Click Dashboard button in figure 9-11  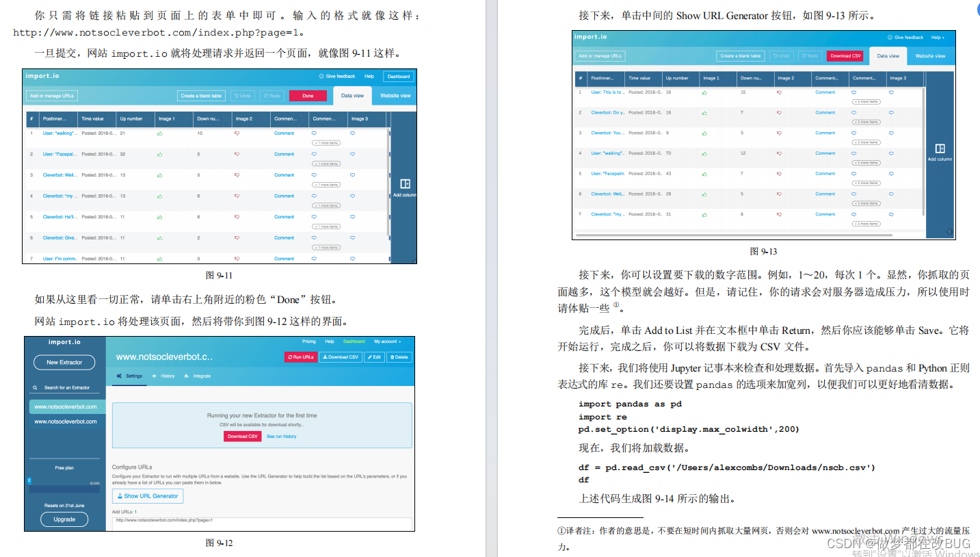point(398,77)
